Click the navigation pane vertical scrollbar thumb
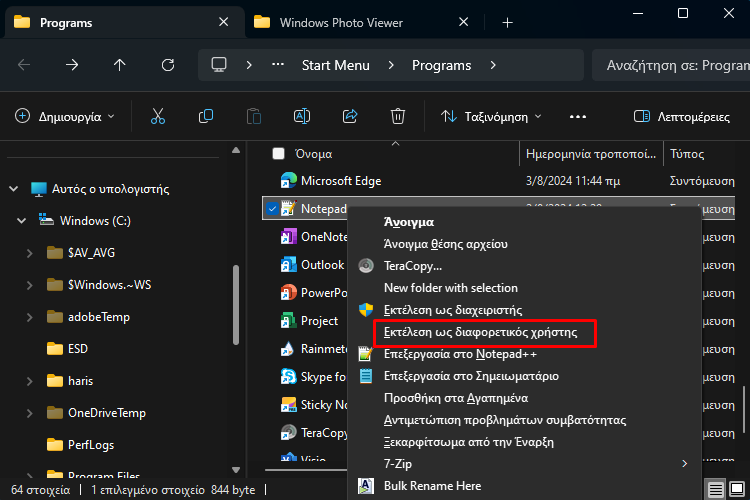Viewport: 750px width, 500px height. pyautogui.click(x=236, y=305)
